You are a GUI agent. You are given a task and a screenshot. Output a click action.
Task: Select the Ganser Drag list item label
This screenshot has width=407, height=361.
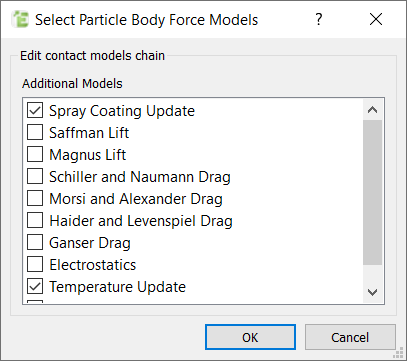pyautogui.click(x=90, y=243)
